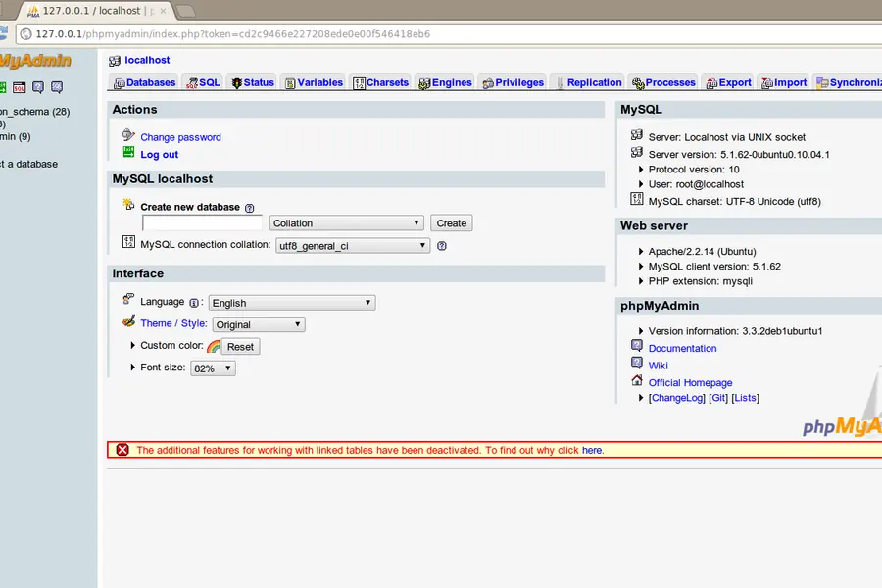Click the Official Homepage house icon
Image resolution: width=882 pixels, height=588 pixels.
637,381
